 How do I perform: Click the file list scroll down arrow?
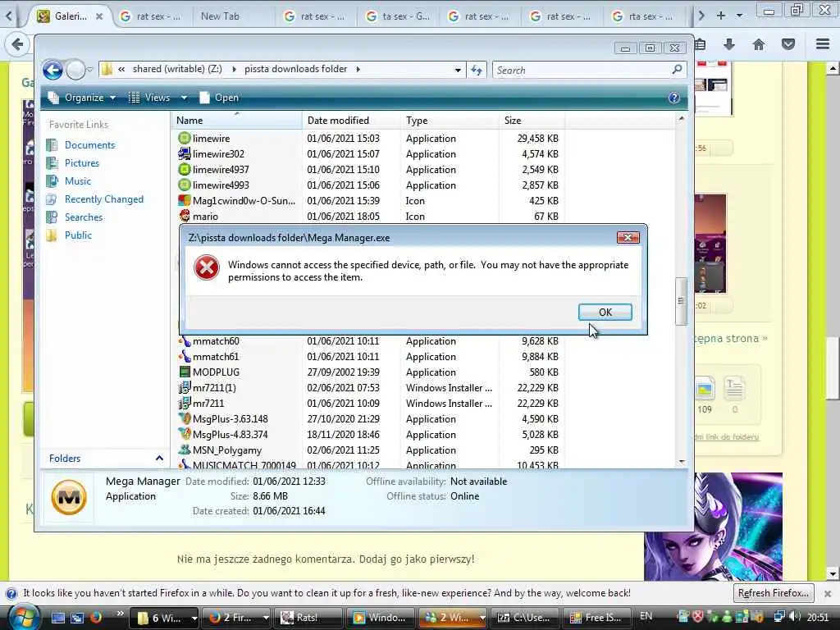pyautogui.click(x=682, y=462)
